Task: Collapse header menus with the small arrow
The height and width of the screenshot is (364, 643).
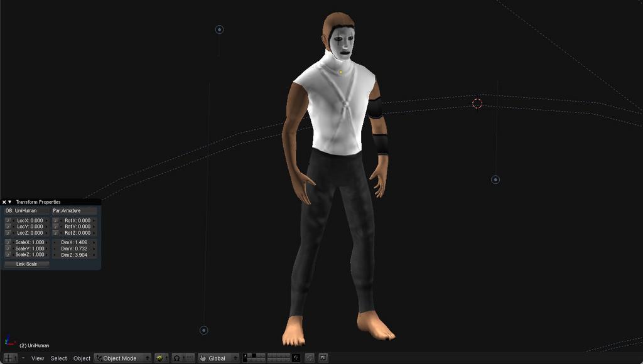Action: [x=23, y=358]
